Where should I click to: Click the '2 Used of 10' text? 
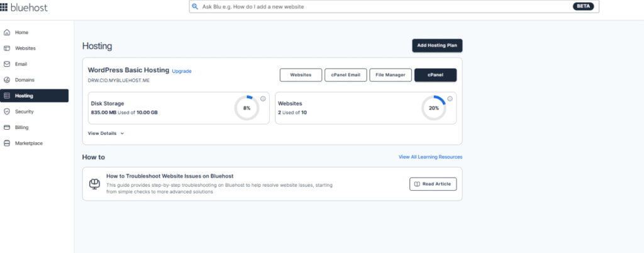pos(292,112)
